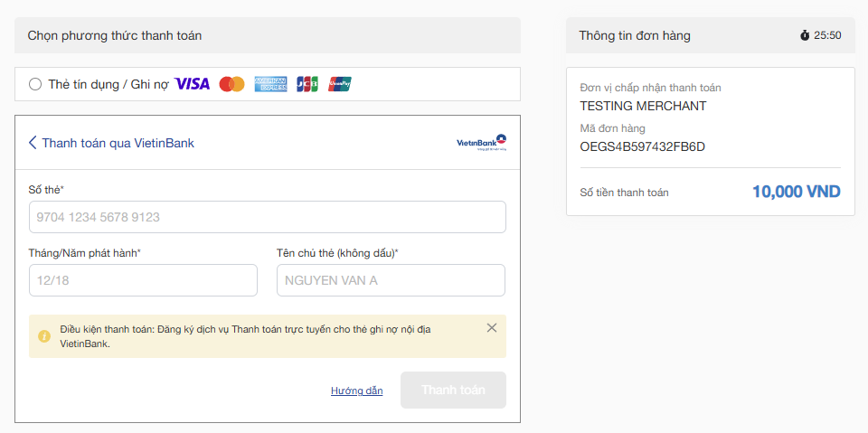
Task: Click the Tên chủ thẻ name field
Action: click(391, 280)
